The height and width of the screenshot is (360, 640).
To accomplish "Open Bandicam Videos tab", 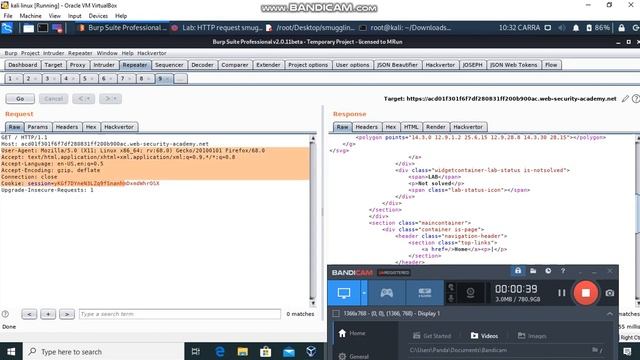I will coord(484,336).
